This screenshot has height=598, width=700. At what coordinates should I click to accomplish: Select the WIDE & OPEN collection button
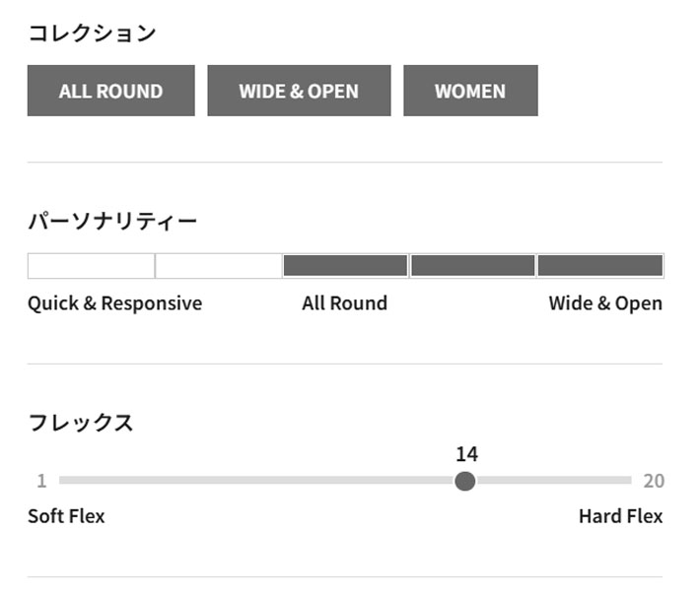click(299, 91)
